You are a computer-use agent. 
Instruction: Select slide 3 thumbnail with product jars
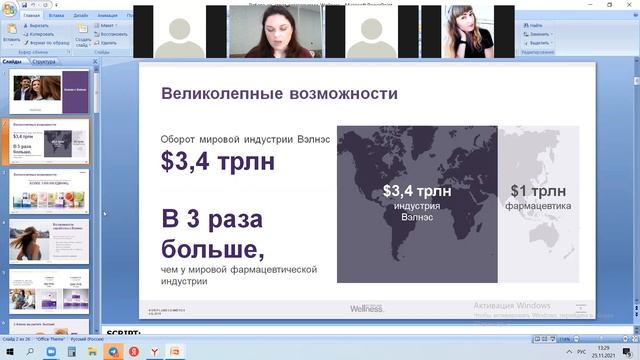tap(49, 192)
